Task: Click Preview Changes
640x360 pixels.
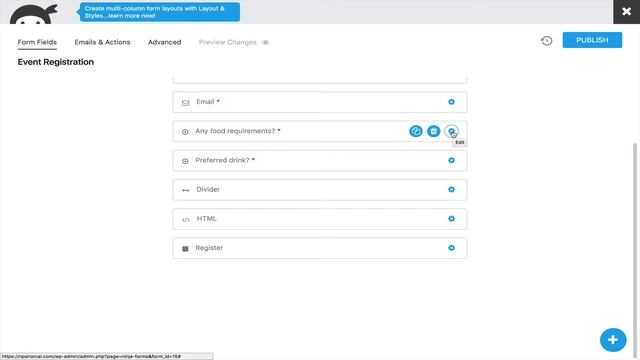Action: click(x=228, y=42)
